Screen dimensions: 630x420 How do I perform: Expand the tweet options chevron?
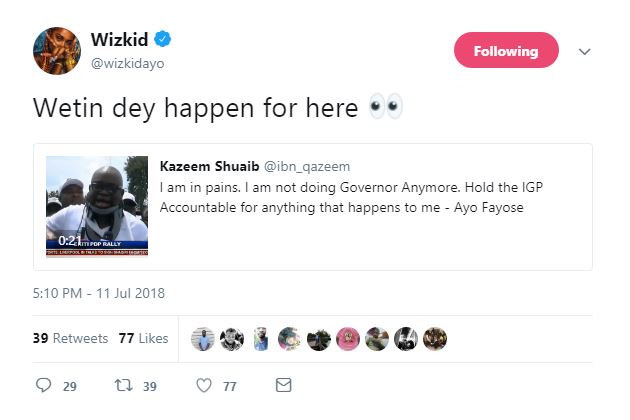tap(585, 52)
